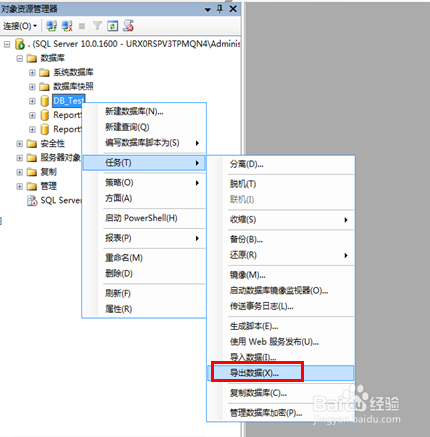Click the Object Explorer details script icon

(x=128, y=26)
